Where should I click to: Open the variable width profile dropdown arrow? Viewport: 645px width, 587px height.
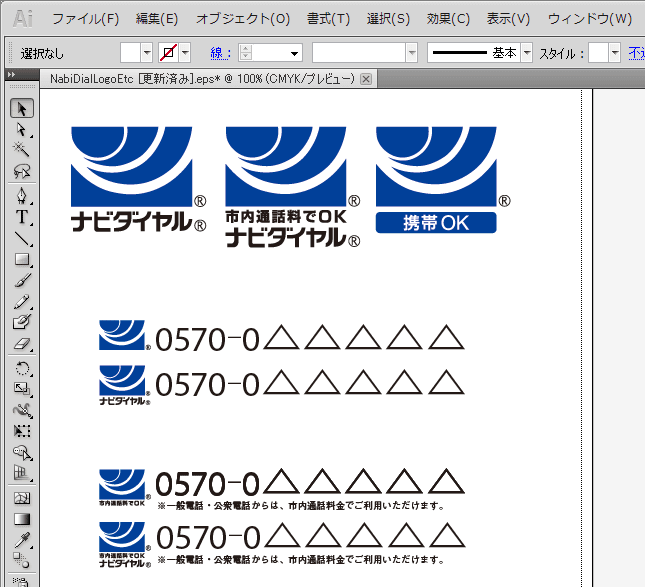(x=412, y=53)
